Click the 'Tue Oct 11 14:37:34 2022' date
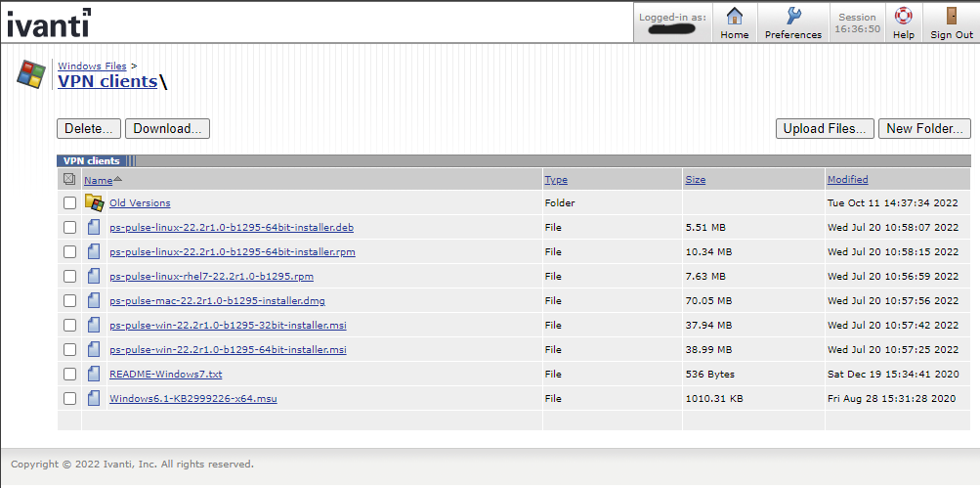 (893, 202)
